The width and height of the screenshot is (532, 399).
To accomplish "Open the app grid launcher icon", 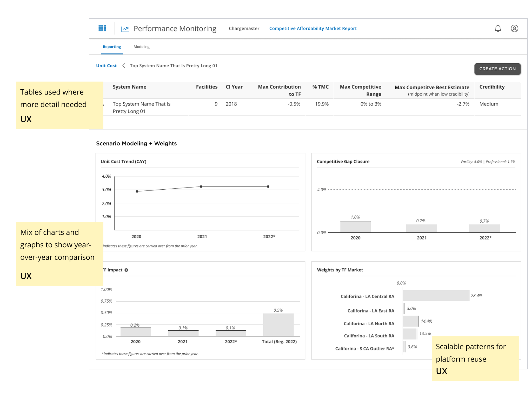I will 102,28.
